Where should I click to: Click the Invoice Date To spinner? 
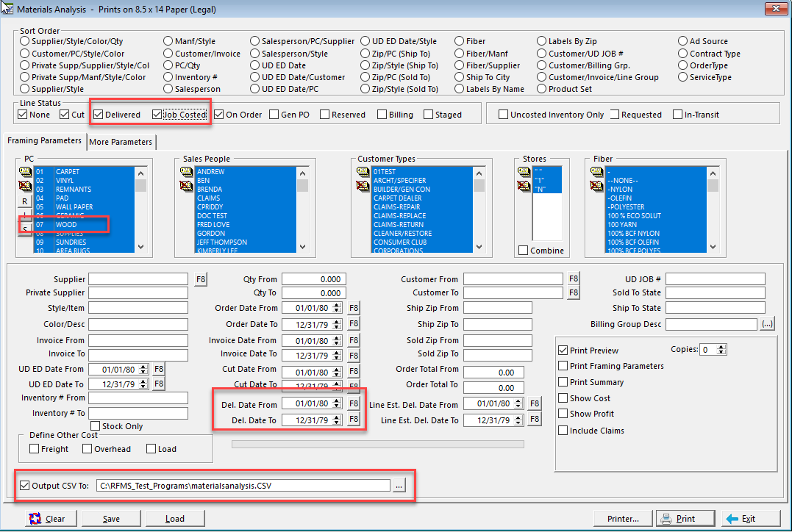click(x=337, y=356)
